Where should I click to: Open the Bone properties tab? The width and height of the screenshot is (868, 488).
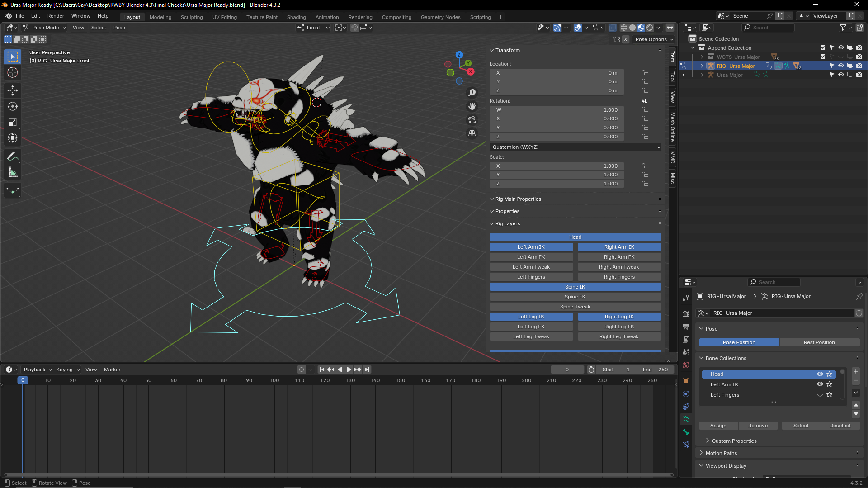686,432
